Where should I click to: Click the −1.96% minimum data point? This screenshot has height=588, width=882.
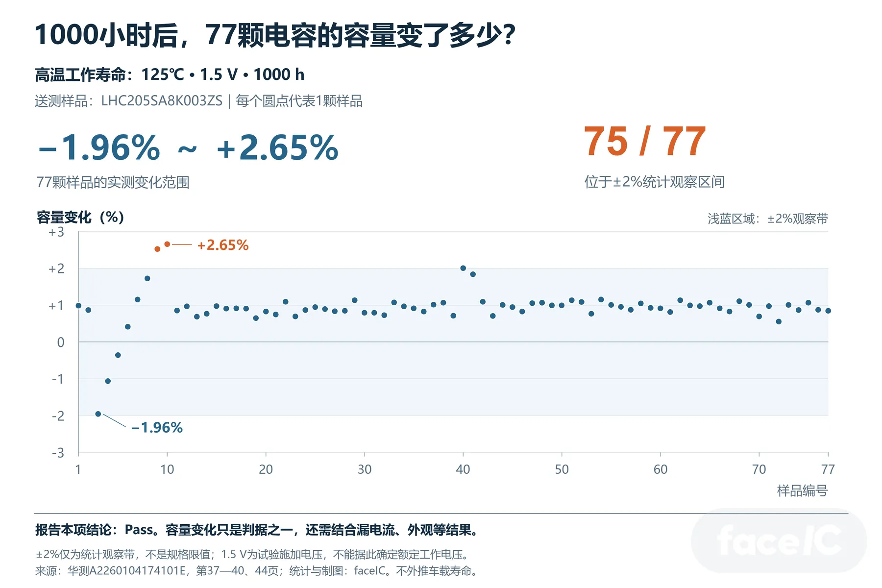click(98, 414)
